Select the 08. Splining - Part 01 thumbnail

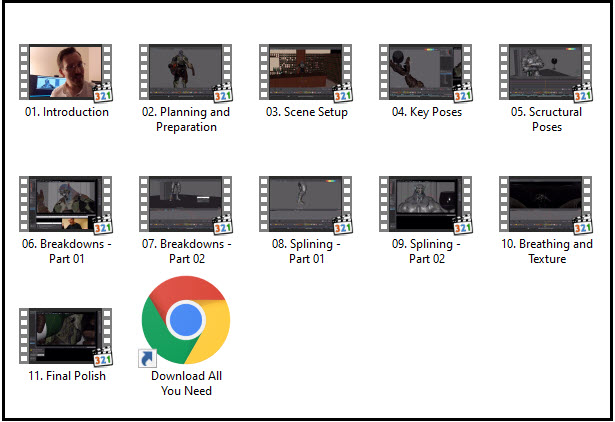pyautogui.click(x=306, y=204)
